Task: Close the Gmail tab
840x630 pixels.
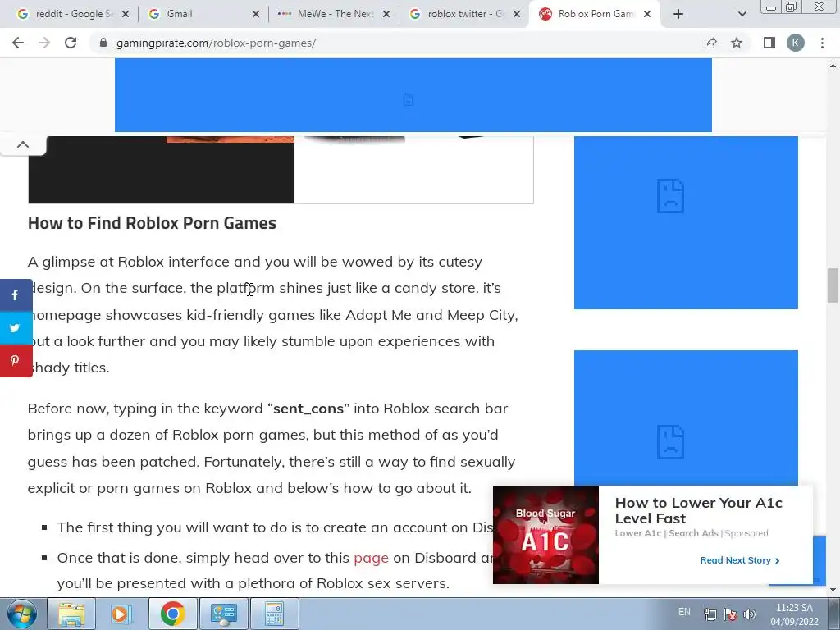Action: click(256, 15)
